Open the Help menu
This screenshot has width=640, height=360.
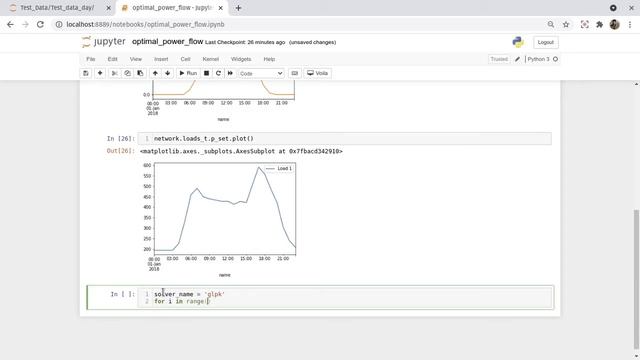[269, 59]
